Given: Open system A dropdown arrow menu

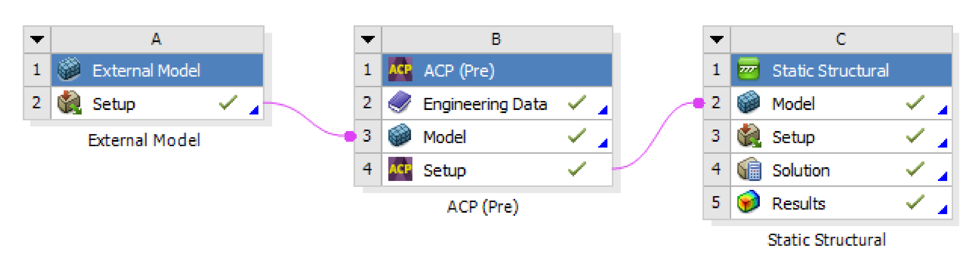Looking at the screenshot, I should (x=37, y=40).
